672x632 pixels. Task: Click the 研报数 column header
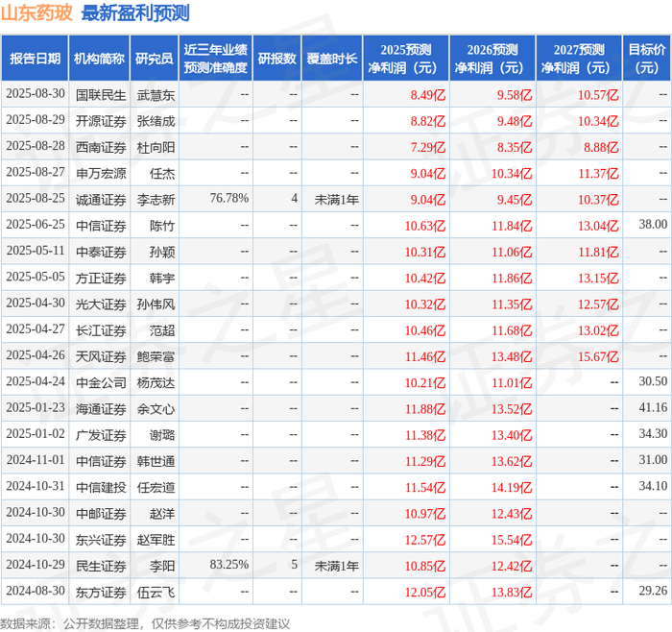[276, 59]
